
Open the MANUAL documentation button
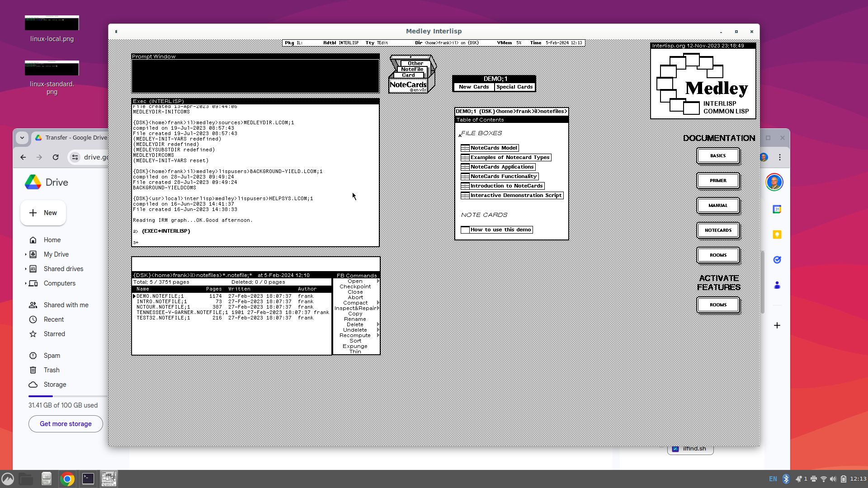tap(718, 206)
